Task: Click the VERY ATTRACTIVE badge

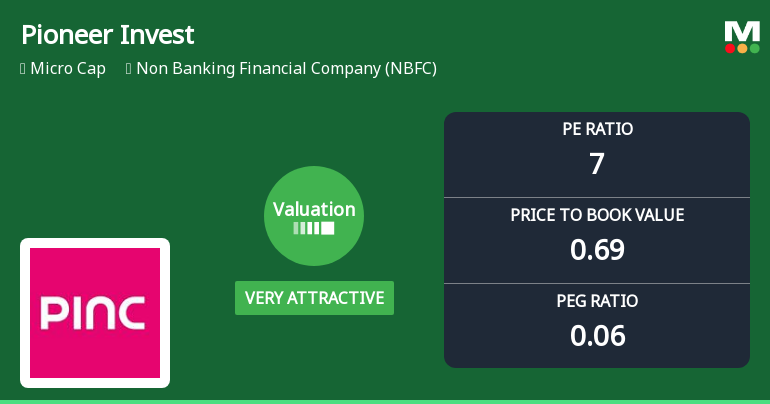Action: [x=314, y=298]
